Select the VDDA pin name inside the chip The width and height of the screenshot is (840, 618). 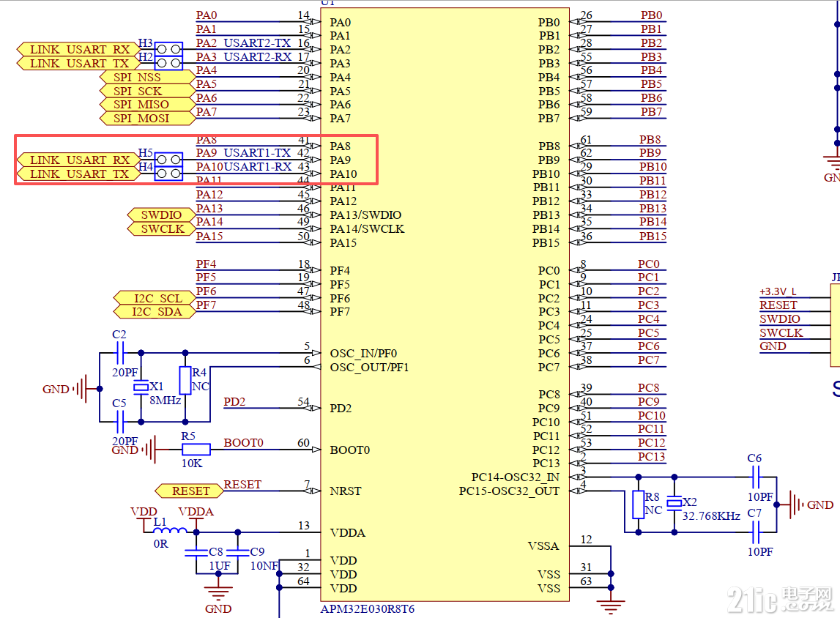click(x=348, y=533)
